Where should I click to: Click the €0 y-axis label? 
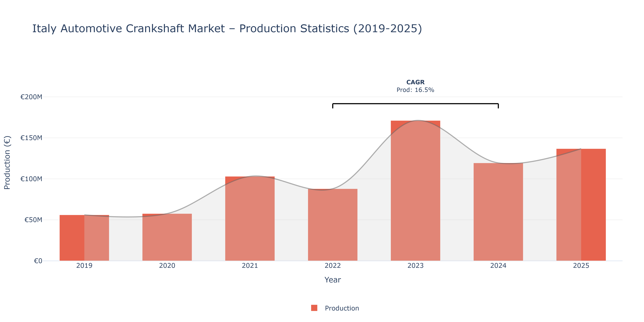(38, 261)
